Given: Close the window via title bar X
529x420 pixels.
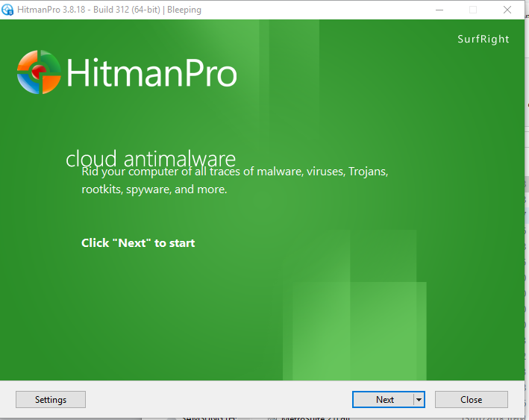Looking at the screenshot, I should [x=507, y=10].
